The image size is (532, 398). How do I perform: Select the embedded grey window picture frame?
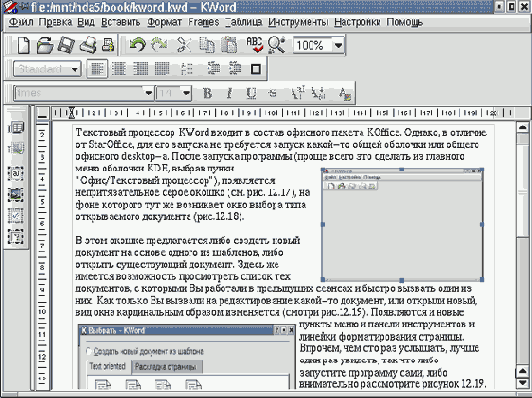[402, 224]
